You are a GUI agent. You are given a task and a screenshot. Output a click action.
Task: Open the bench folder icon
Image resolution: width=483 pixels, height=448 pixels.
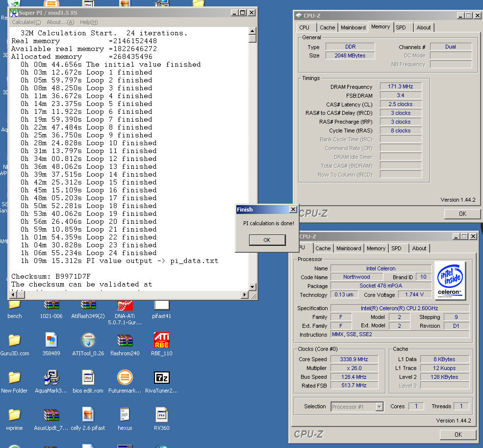[14, 305]
